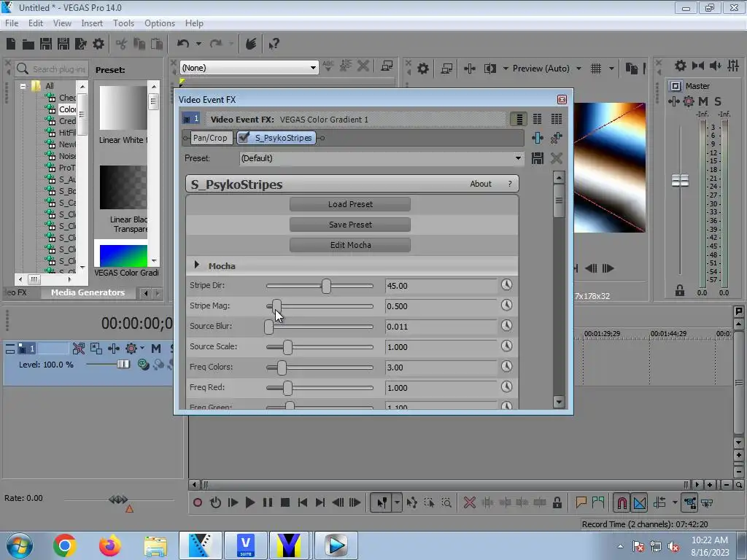Click the Play button in transport bar
Image resolution: width=747 pixels, height=560 pixels.
[x=249, y=502]
